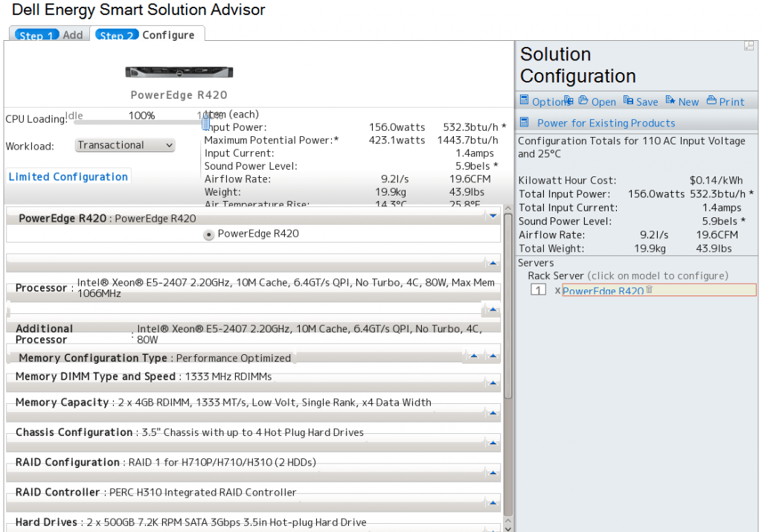Viewport: 762px width, 532px height.
Task: Click the Open link text
Action: point(603,102)
